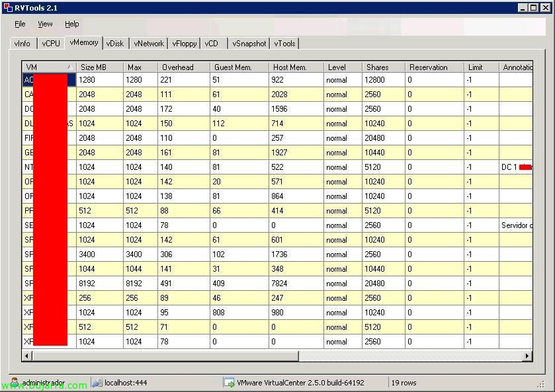
Task: Click the Guest Mem. value 409
Action: pos(239,284)
